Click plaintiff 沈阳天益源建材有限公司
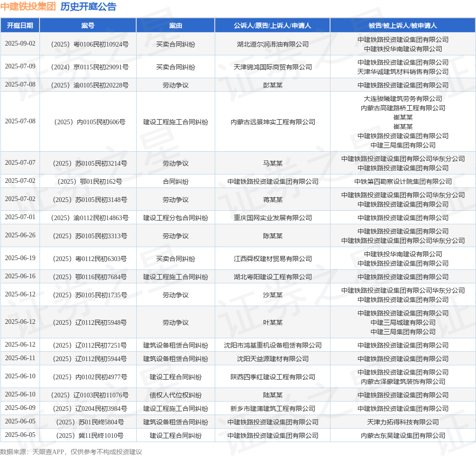 point(272,359)
